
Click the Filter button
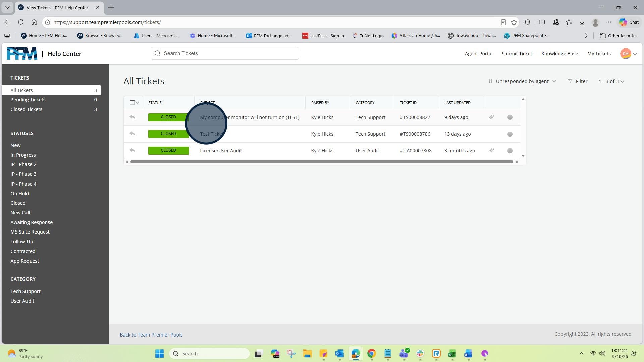click(x=578, y=81)
